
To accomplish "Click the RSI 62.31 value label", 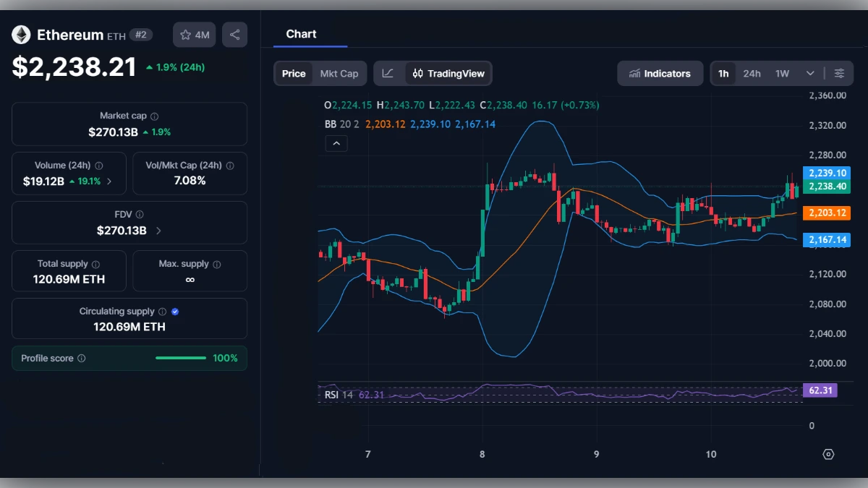I will click(x=820, y=390).
